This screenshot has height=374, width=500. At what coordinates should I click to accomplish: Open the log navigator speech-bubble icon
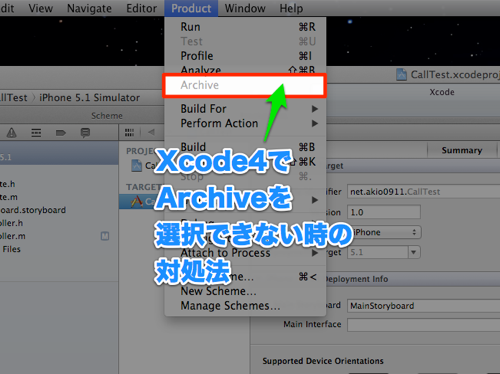click(85, 133)
